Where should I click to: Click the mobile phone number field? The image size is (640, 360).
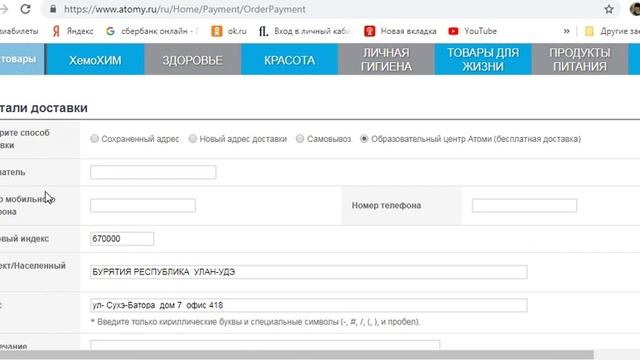[143, 206]
